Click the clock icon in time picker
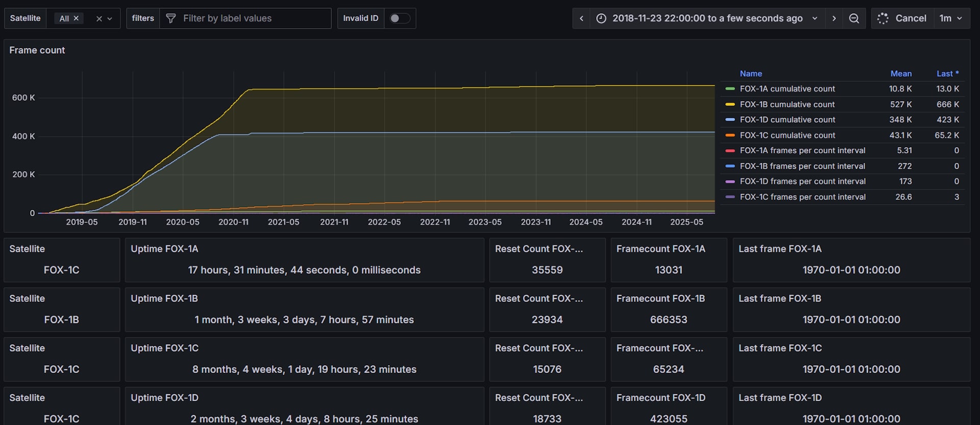The image size is (980, 425). 601,18
